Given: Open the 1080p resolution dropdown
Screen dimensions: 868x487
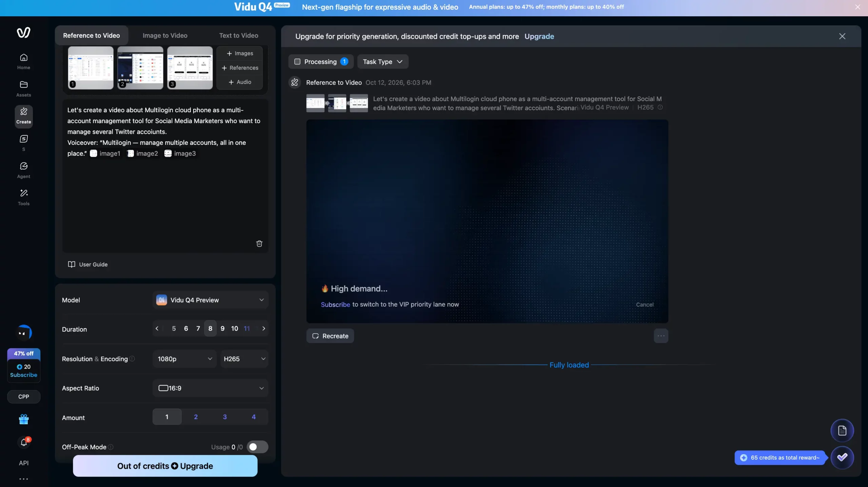Looking at the screenshot, I should click(184, 359).
